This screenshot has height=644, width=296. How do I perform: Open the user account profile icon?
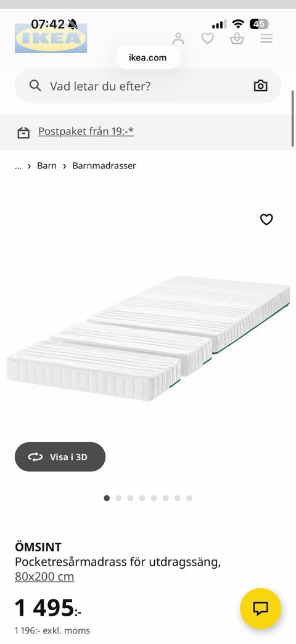pyautogui.click(x=178, y=39)
